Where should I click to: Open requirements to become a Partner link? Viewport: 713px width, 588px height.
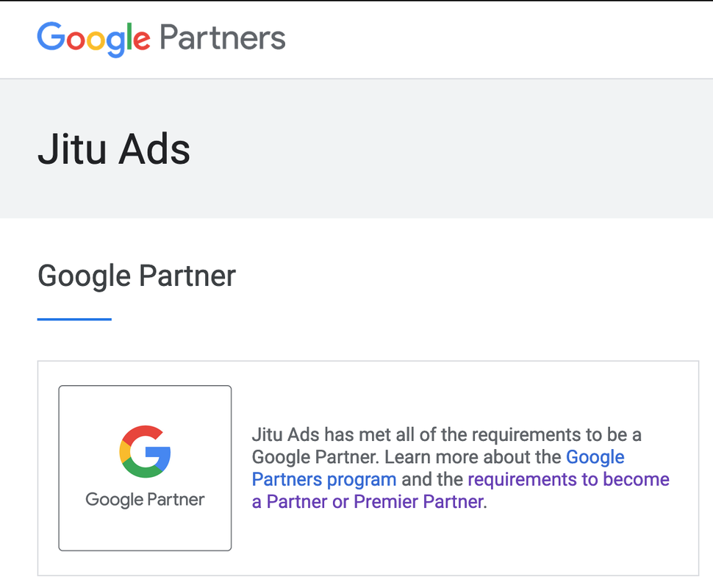pos(568,480)
